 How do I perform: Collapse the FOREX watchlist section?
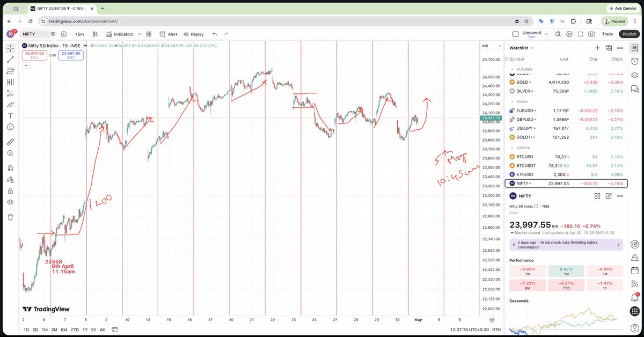(512, 101)
